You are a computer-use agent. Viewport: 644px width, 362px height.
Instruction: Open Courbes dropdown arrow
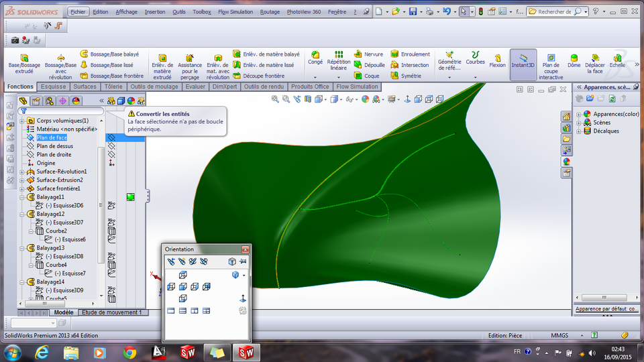(x=475, y=77)
